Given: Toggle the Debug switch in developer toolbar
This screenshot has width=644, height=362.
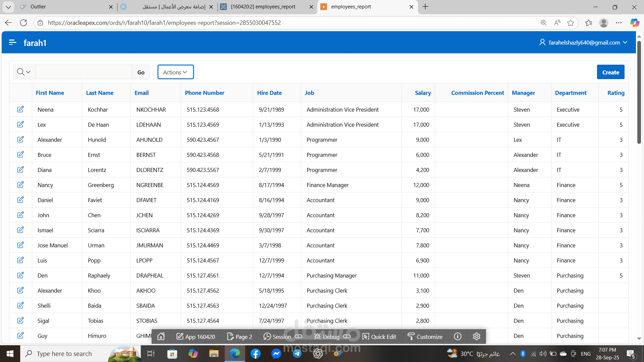Looking at the screenshot, I should [347, 337].
